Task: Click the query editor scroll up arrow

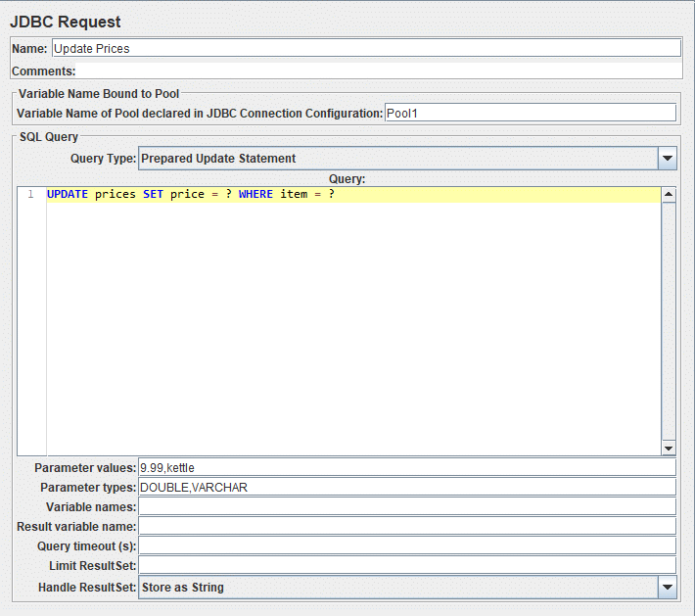Action: [669, 194]
